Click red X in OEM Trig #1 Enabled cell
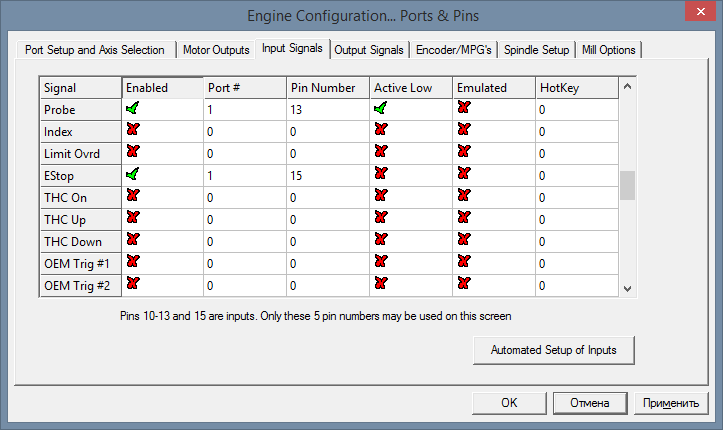This screenshot has width=723, height=430. (x=133, y=263)
